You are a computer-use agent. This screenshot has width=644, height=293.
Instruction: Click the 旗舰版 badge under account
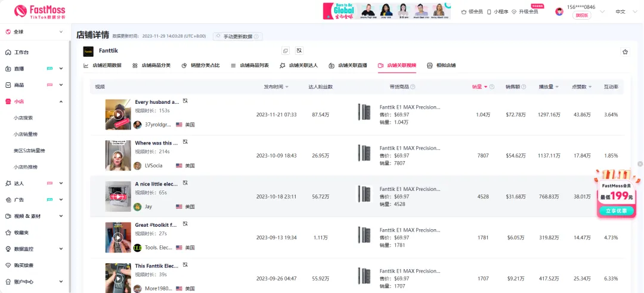pyautogui.click(x=581, y=16)
